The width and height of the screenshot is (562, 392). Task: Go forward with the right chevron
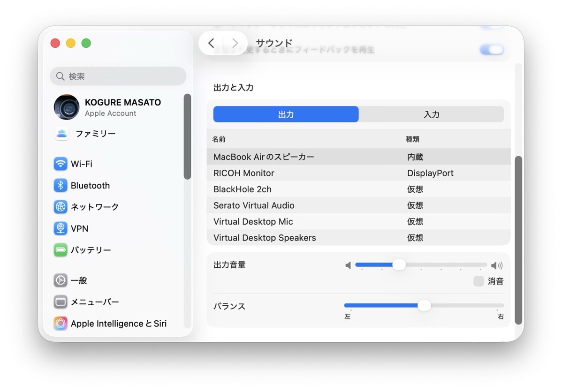pyautogui.click(x=235, y=43)
